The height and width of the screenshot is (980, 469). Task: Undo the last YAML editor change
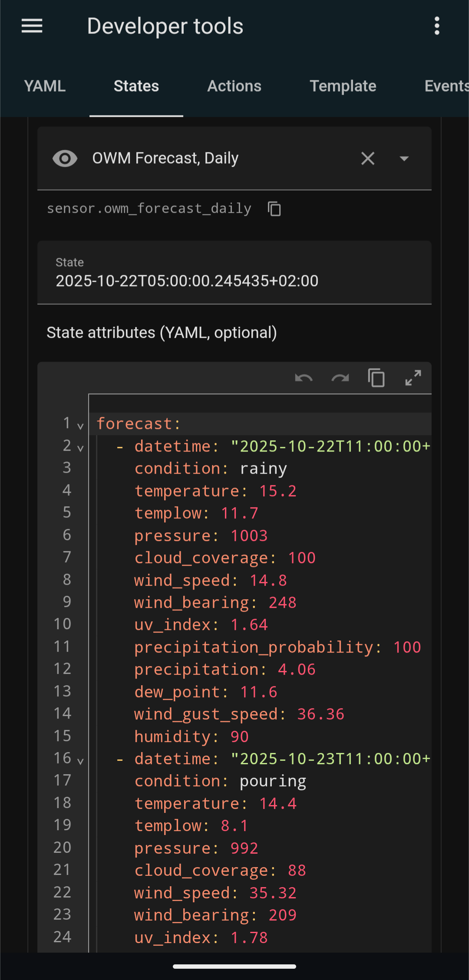[x=304, y=378]
